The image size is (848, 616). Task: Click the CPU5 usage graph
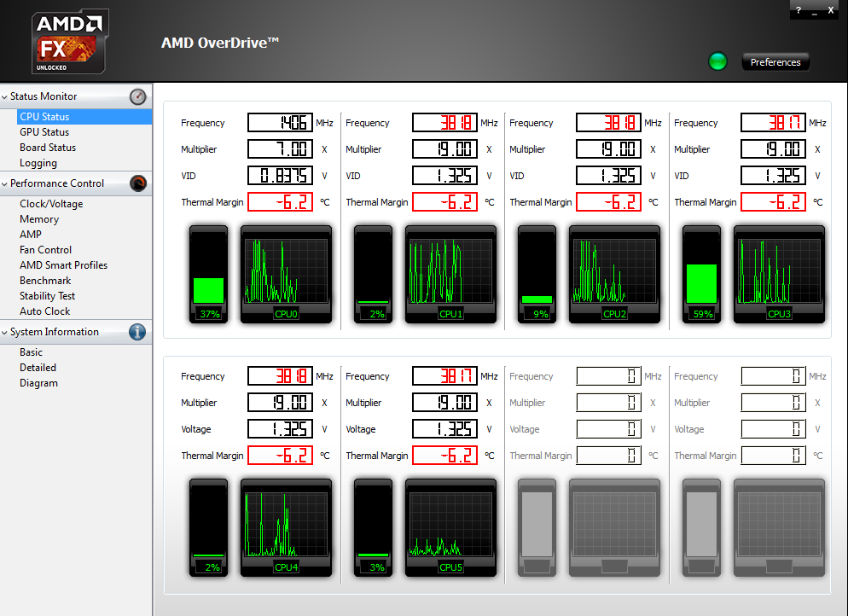tap(450, 527)
